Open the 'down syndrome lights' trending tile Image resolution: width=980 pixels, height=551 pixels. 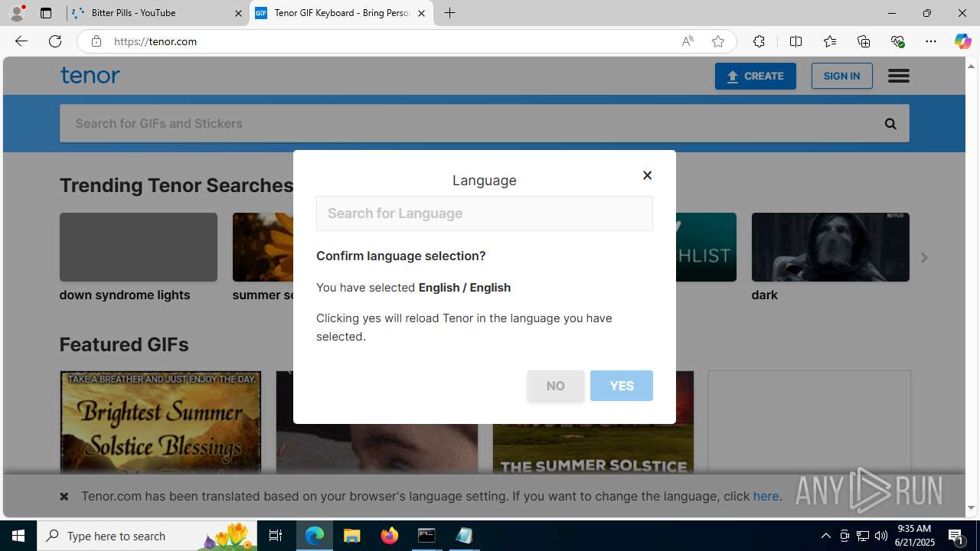(x=139, y=258)
